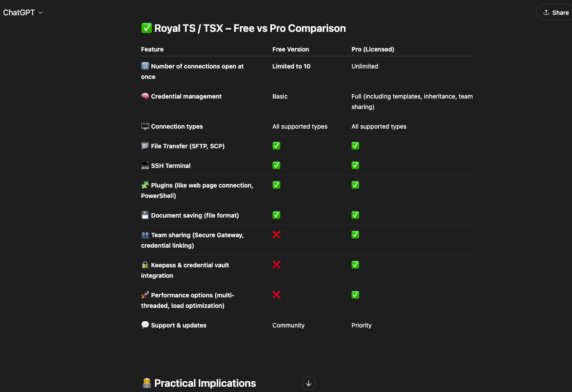Click the folder icon beside File Transfer
This screenshot has height=392, width=572.
click(145, 146)
